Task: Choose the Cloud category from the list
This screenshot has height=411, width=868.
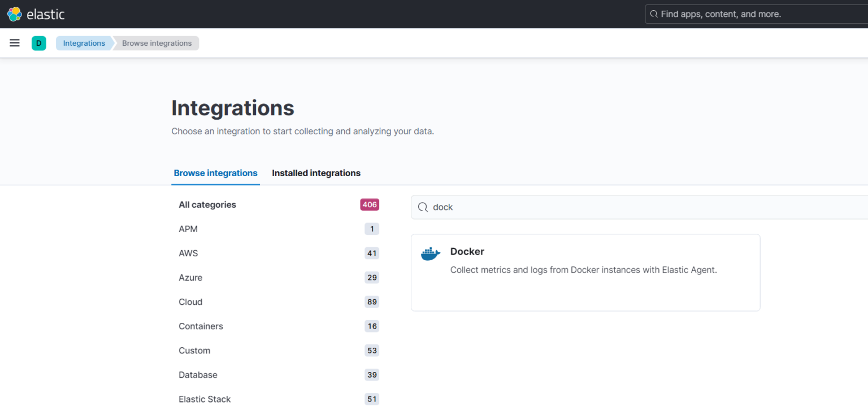Action: (x=190, y=301)
